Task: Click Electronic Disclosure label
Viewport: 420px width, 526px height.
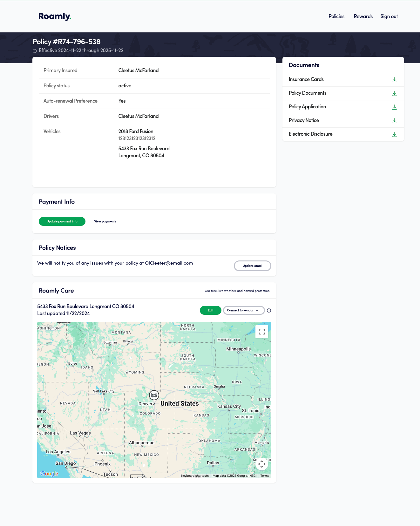Action: [310, 134]
